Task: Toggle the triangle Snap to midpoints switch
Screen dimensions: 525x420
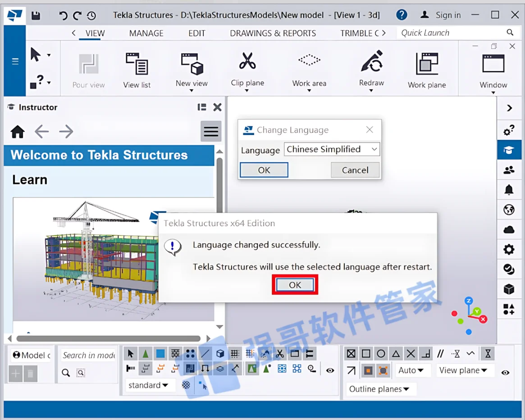Action: [396, 353]
